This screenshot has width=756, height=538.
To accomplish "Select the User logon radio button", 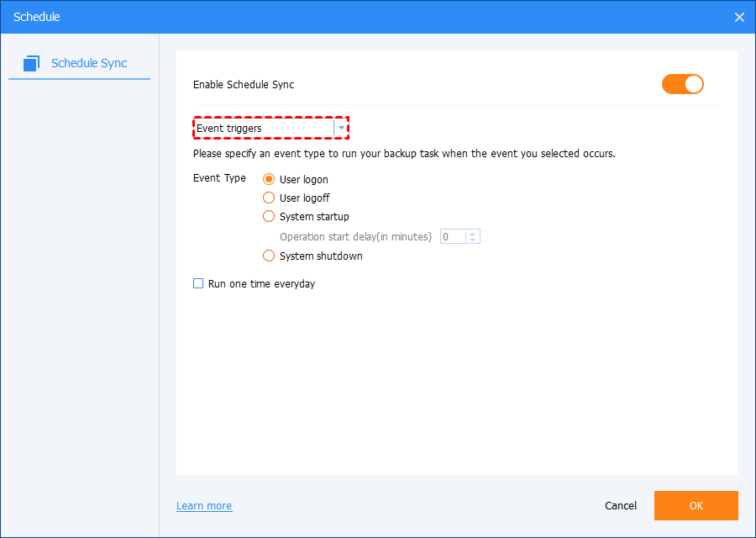I will 269,179.
